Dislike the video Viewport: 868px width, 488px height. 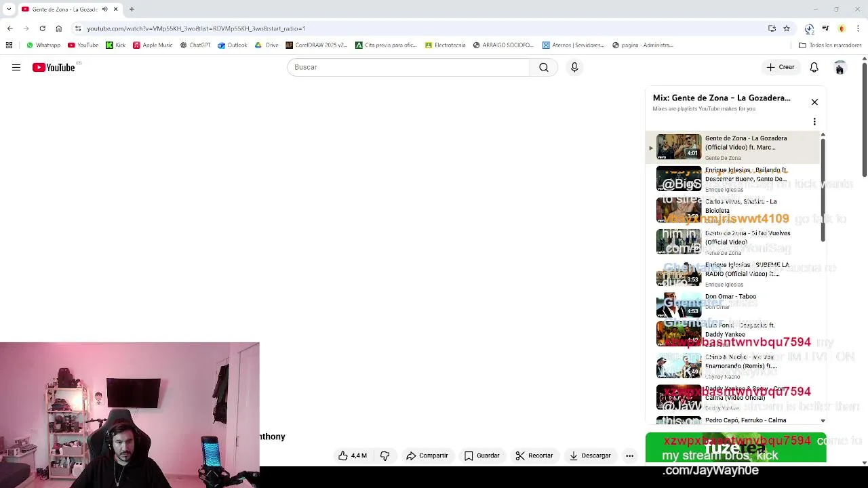point(384,455)
